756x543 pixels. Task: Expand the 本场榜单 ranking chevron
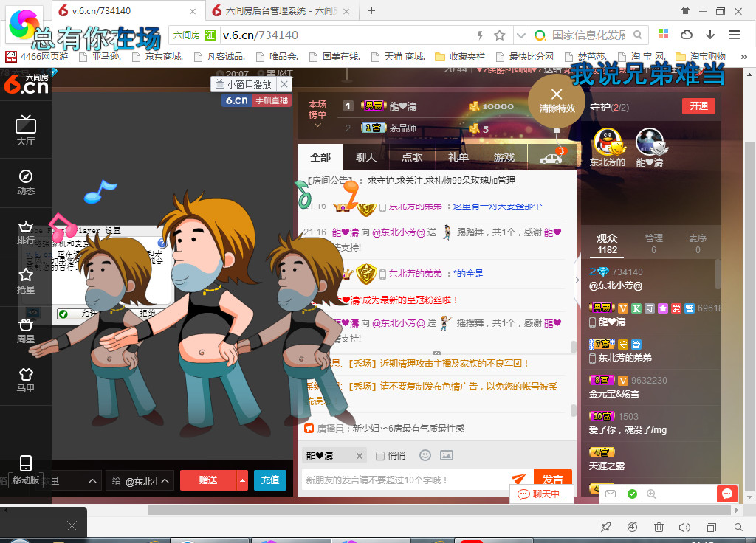(317, 125)
